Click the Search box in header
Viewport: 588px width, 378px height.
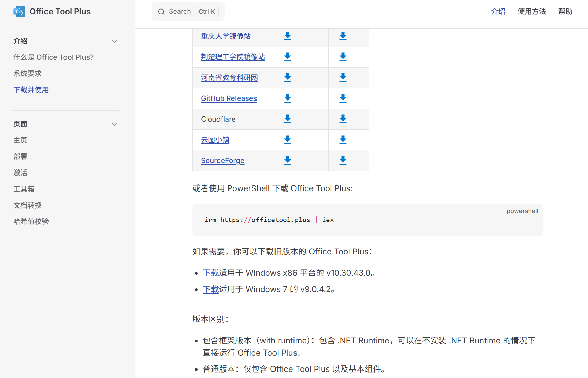[188, 12]
